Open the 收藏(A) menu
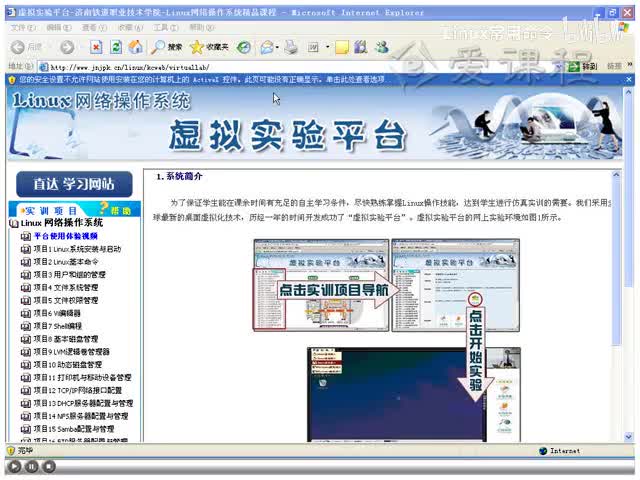This screenshot has height=480, width=640. [x=130, y=27]
